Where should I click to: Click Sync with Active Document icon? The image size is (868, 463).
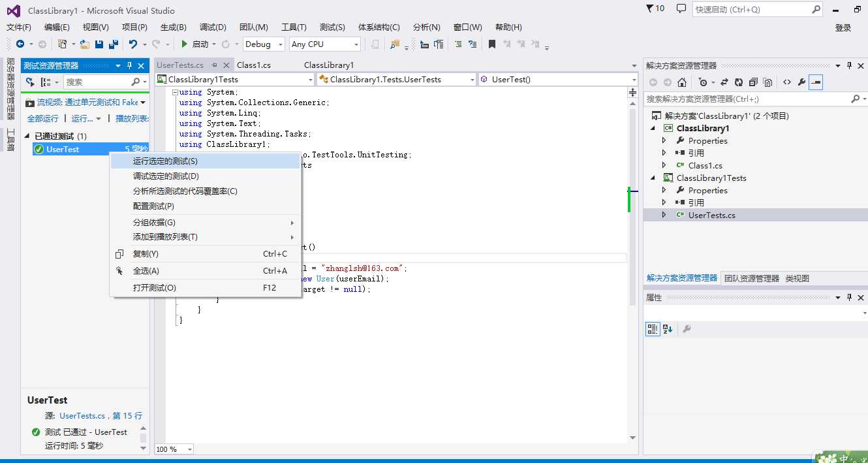(724, 82)
